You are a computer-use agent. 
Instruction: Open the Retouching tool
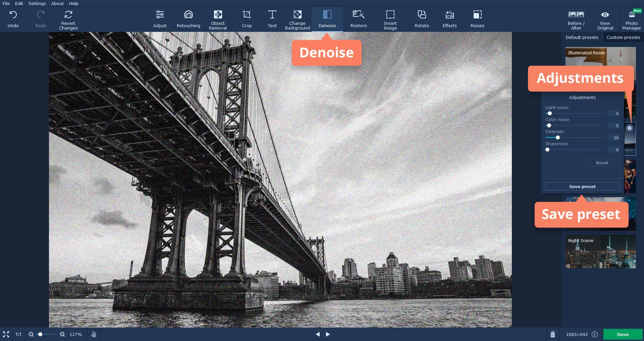(189, 19)
